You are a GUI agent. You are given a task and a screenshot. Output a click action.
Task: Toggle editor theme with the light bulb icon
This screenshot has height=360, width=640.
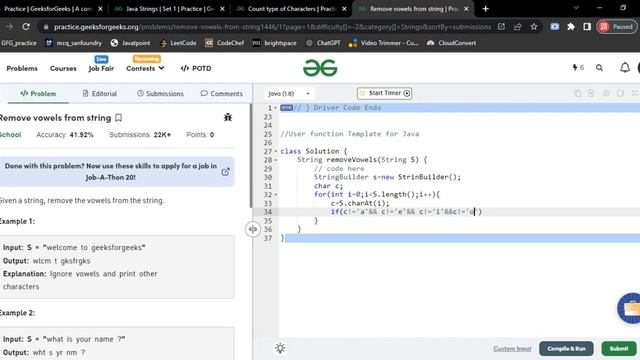(x=280, y=348)
